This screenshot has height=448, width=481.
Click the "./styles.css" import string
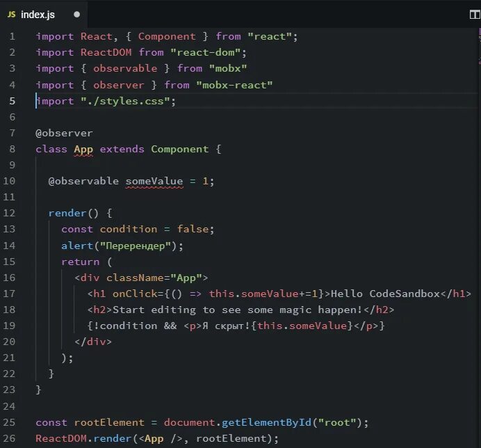pyautogui.click(x=125, y=101)
